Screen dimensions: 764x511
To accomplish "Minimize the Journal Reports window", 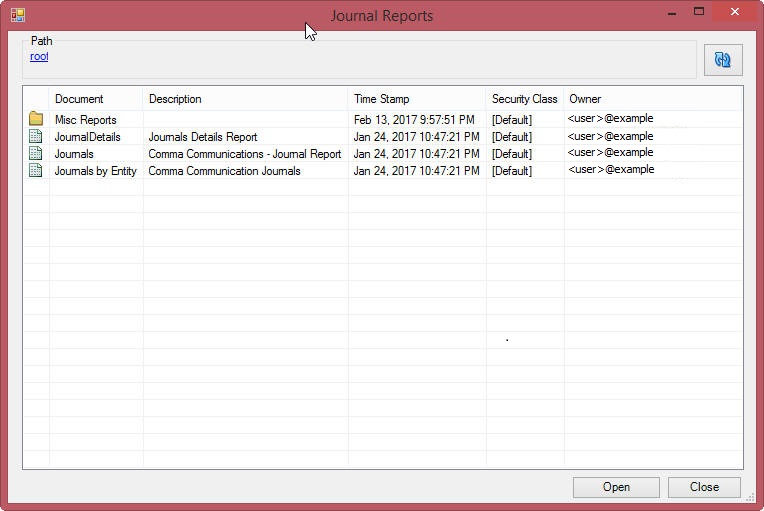I will [x=672, y=13].
